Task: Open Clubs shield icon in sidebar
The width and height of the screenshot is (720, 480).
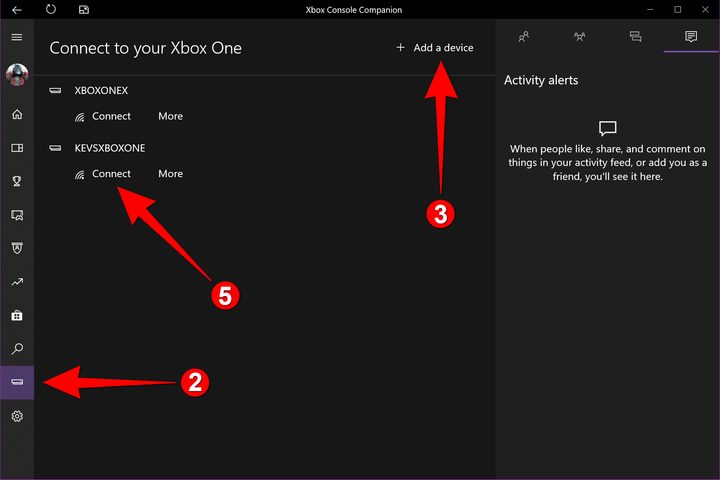Action: coord(17,248)
